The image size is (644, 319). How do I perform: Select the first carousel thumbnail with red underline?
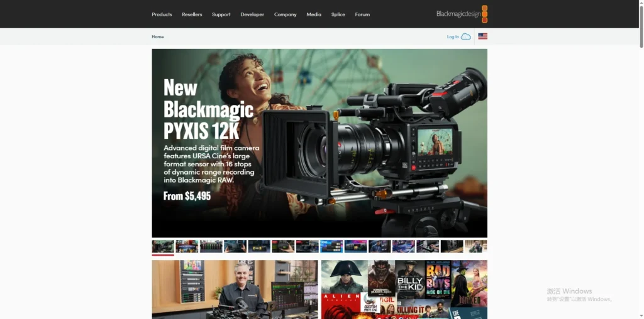(x=163, y=246)
